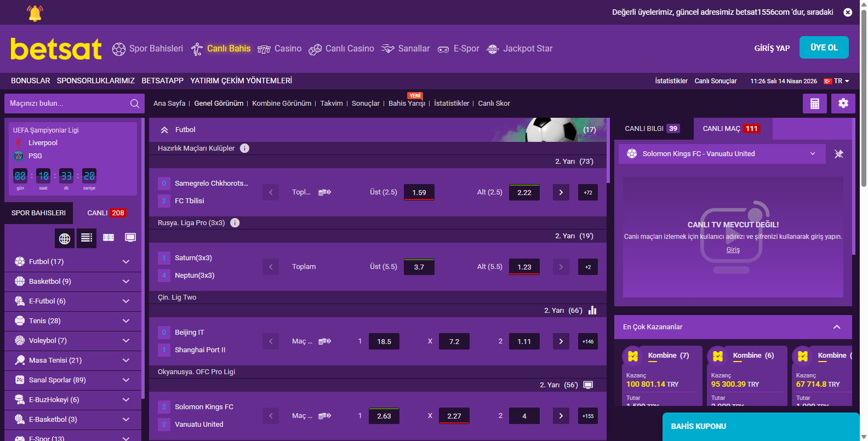Go to Canlı Casino section

coord(341,49)
